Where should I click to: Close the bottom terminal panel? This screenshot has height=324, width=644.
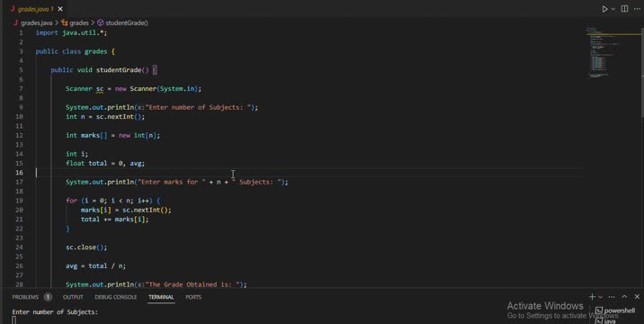tap(637, 296)
